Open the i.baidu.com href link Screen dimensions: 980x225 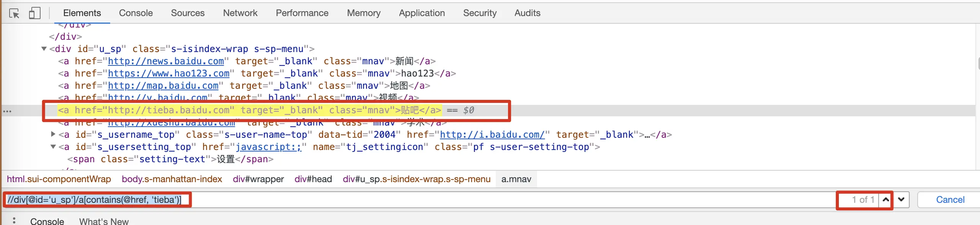click(x=492, y=135)
